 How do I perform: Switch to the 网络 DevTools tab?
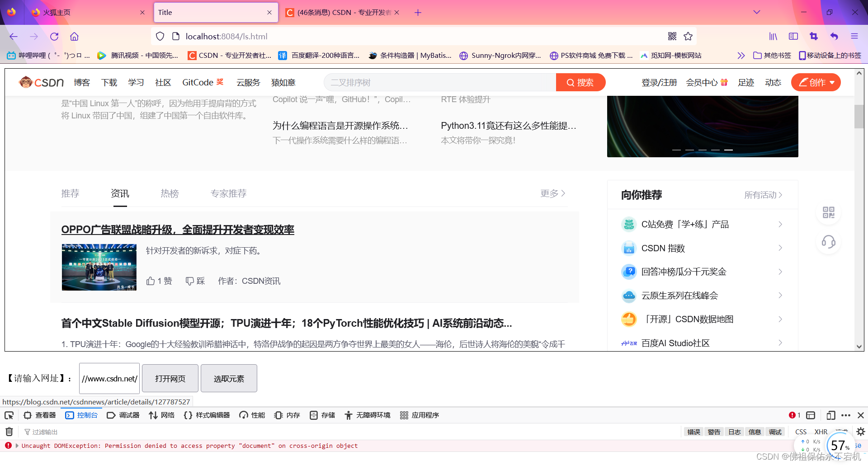[161, 415]
